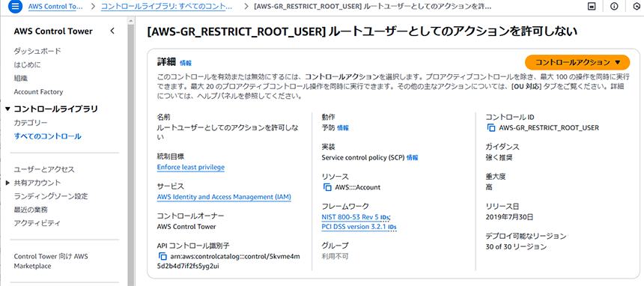
Task: Open NIST 800-53 Rev 5 framework link
Action: click(x=350, y=217)
